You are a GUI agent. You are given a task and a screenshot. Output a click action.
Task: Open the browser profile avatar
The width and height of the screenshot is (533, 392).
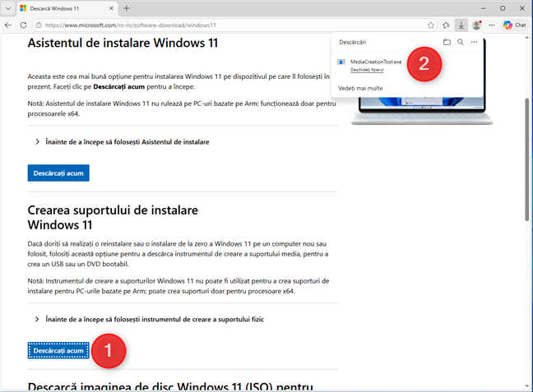(x=476, y=25)
